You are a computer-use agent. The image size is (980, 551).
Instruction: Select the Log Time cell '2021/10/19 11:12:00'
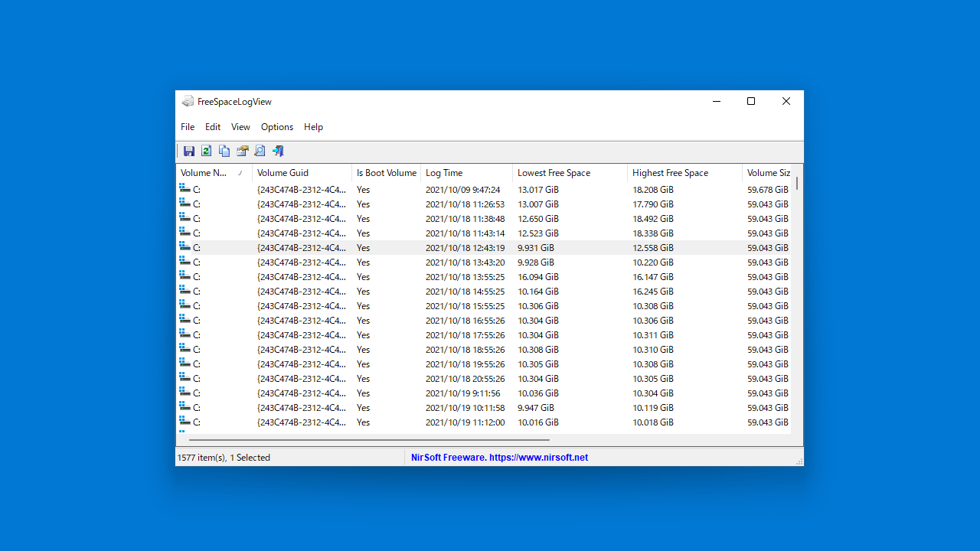tap(465, 422)
